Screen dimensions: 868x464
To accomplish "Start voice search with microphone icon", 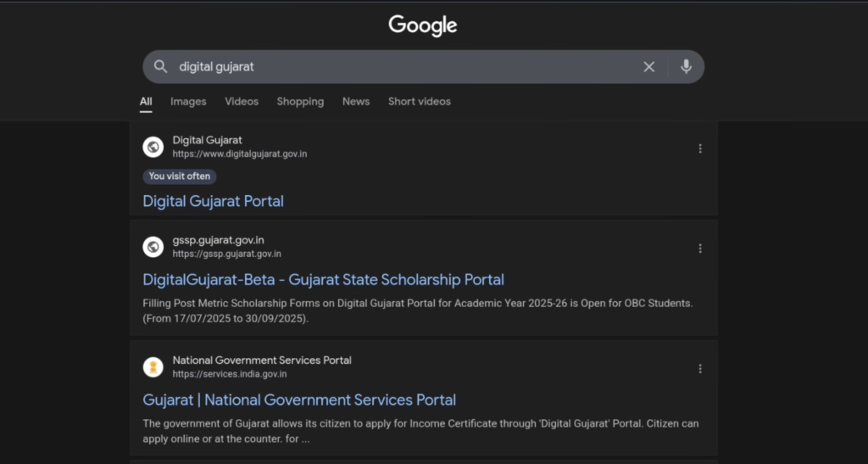I will (686, 66).
